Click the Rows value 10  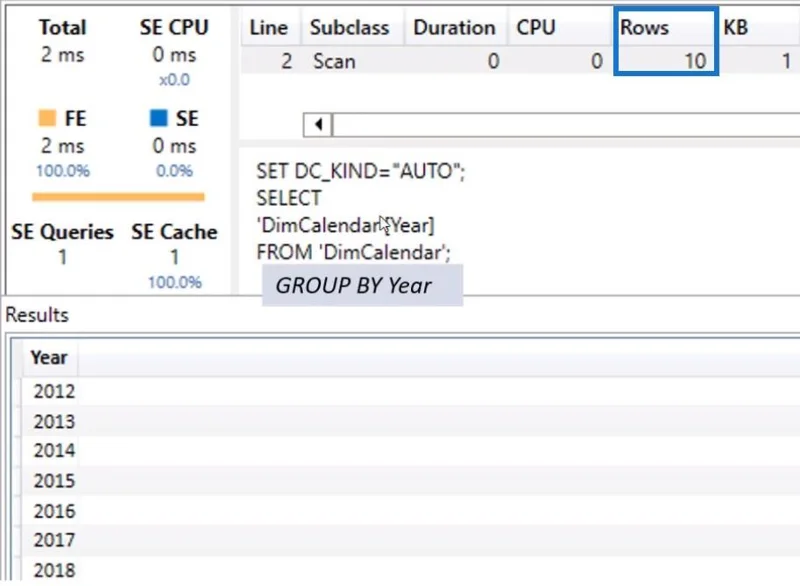click(x=695, y=62)
